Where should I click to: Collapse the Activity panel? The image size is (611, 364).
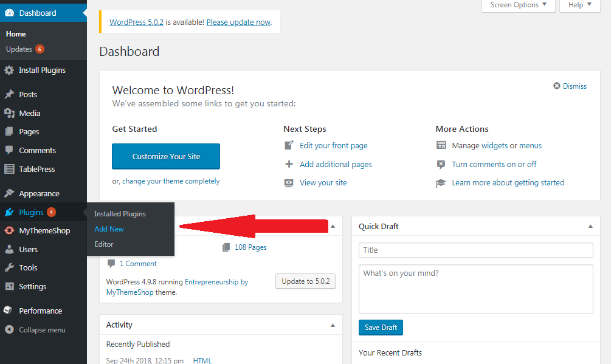(333, 325)
